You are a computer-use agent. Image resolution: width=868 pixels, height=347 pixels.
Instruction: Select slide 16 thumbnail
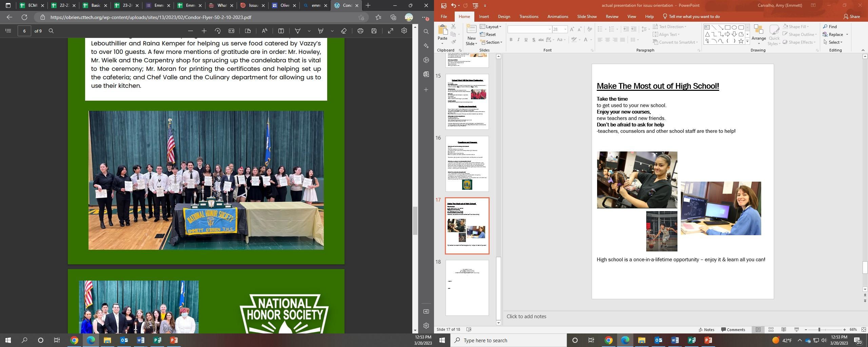[467, 164]
